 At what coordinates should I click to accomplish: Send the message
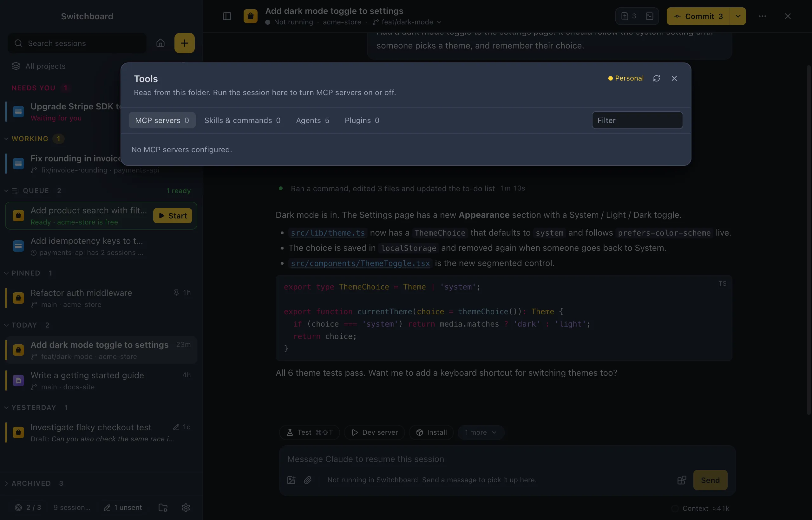pyautogui.click(x=710, y=480)
